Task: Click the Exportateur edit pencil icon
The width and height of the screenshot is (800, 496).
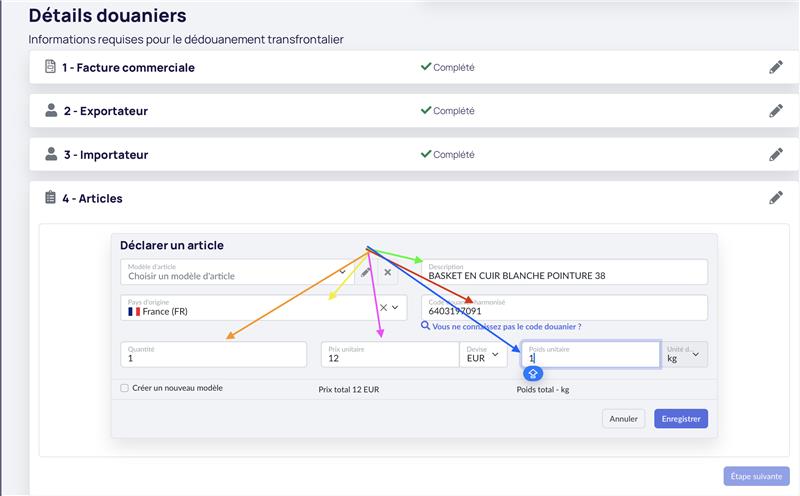Action: click(x=776, y=111)
